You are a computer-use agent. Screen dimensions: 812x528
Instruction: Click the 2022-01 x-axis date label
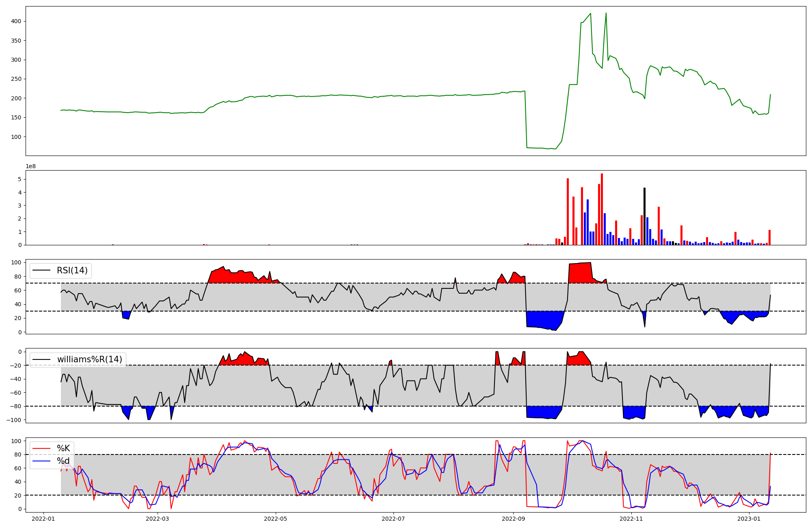click(x=43, y=519)
